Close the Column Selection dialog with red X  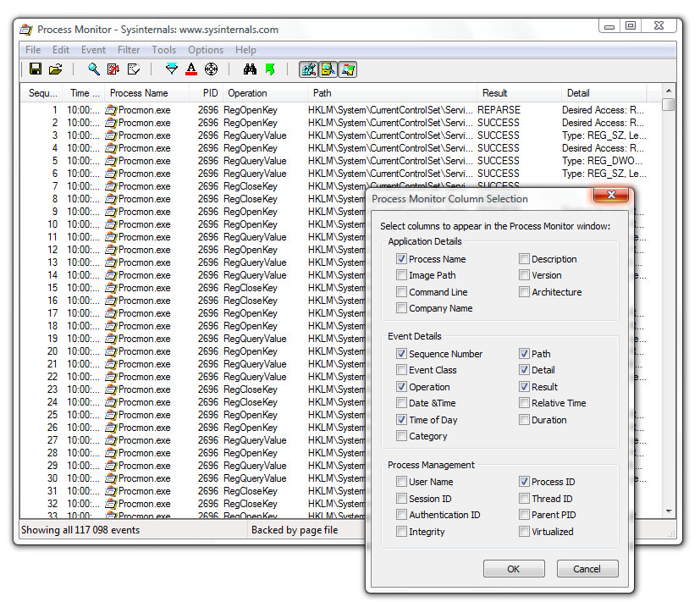click(611, 195)
